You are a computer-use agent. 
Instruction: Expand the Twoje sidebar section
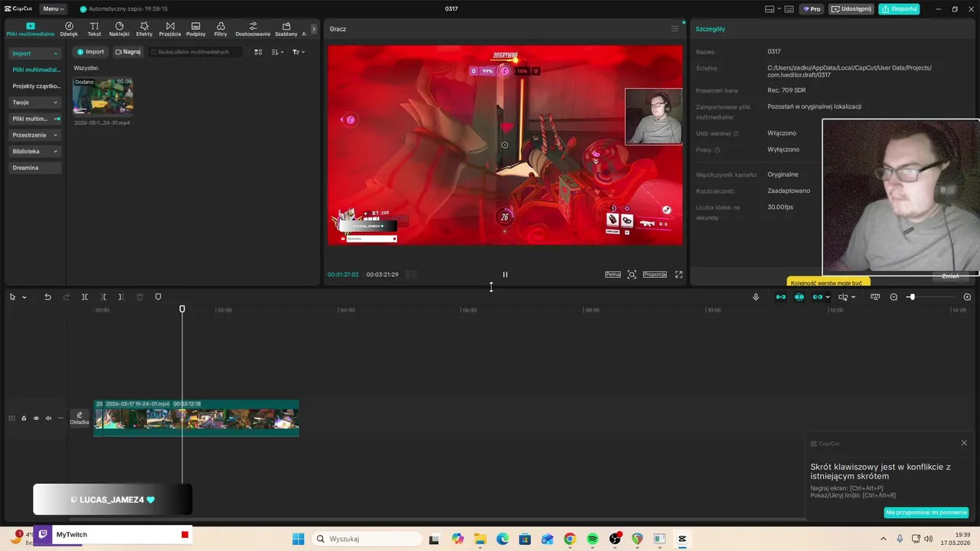click(x=34, y=103)
